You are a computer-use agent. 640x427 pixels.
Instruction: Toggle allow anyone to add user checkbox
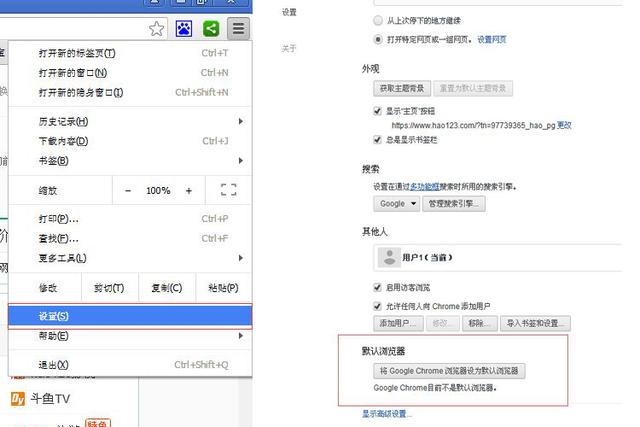(x=378, y=306)
